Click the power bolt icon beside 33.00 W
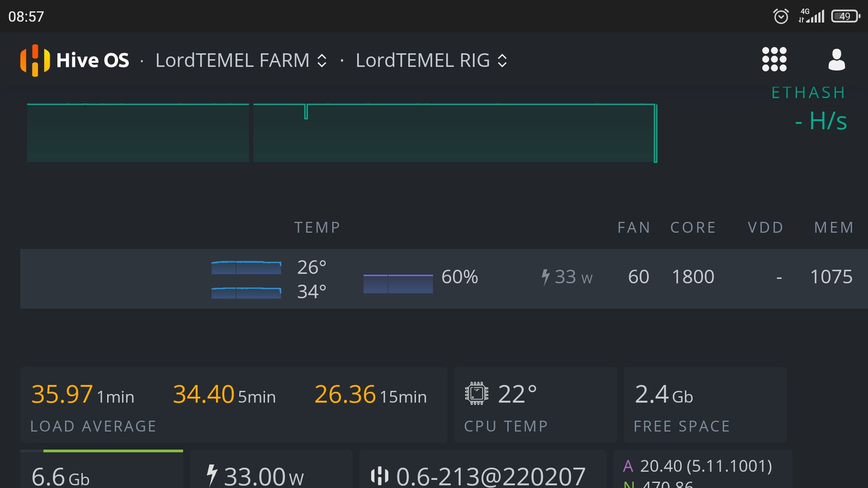 click(212, 475)
